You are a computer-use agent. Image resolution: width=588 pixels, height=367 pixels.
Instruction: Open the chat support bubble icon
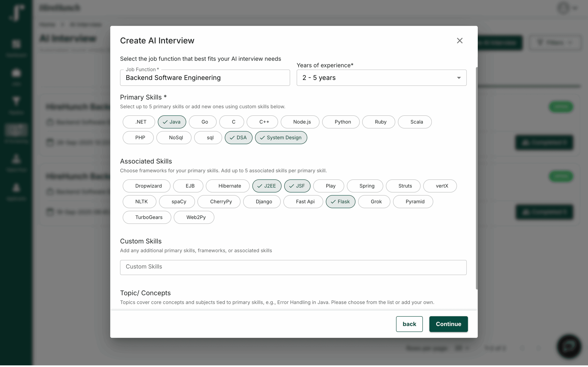coord(569,346)
